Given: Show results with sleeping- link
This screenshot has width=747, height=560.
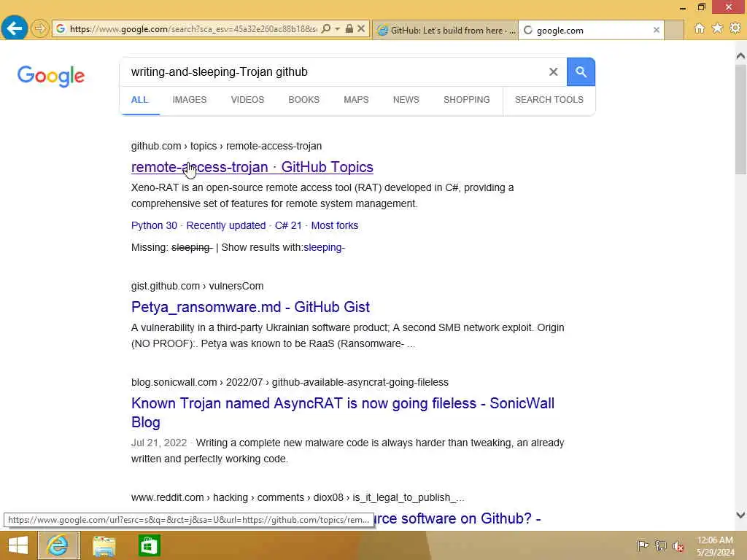Looking at the screenshot, I should 324,248.
